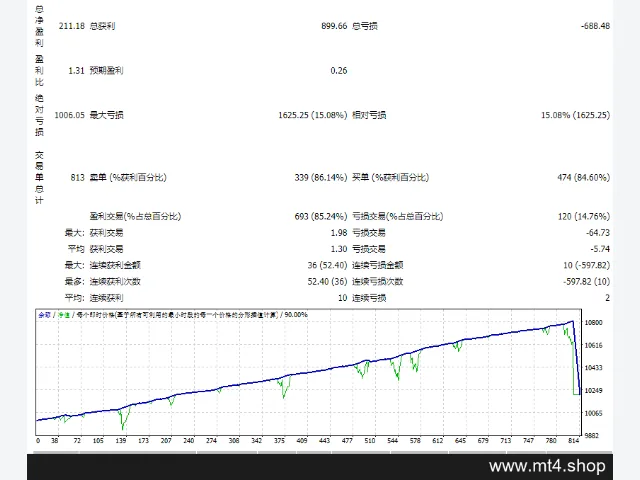Select the 9882 y-axis label on chart
The height and width of the screenshot is (480, 640).
point(591,436)
